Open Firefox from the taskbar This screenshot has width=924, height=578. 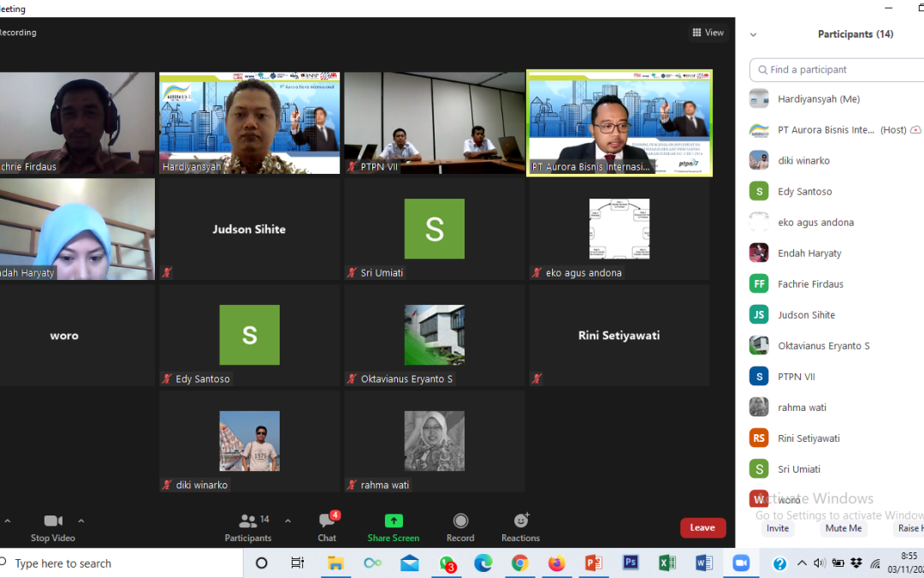click(557, 563)
